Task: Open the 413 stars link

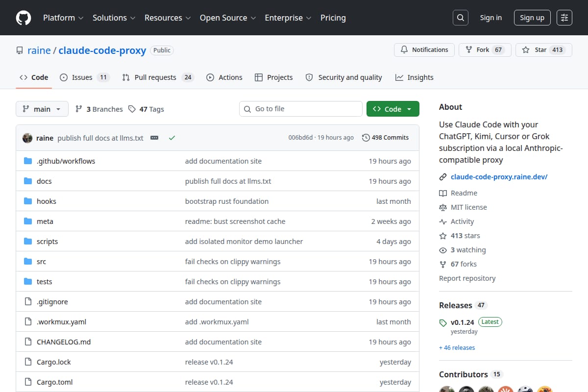Action: [460, 236]
